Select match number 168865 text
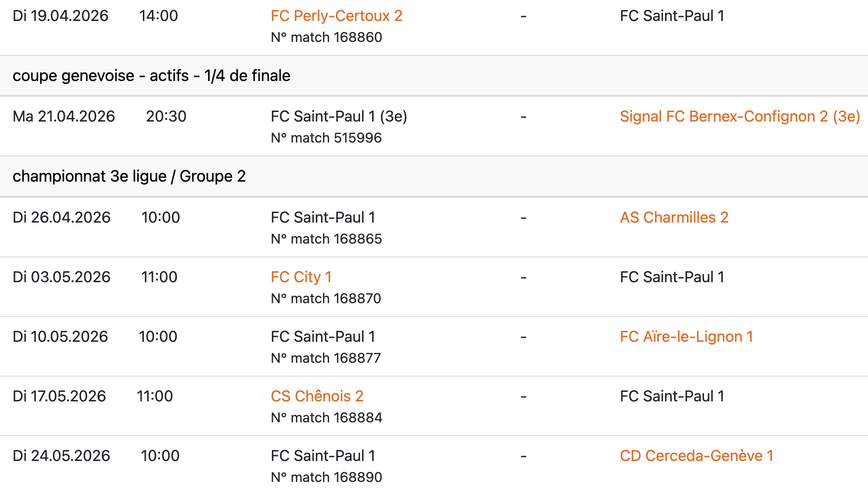Screen dimensions: 868x491 (326, 239)
